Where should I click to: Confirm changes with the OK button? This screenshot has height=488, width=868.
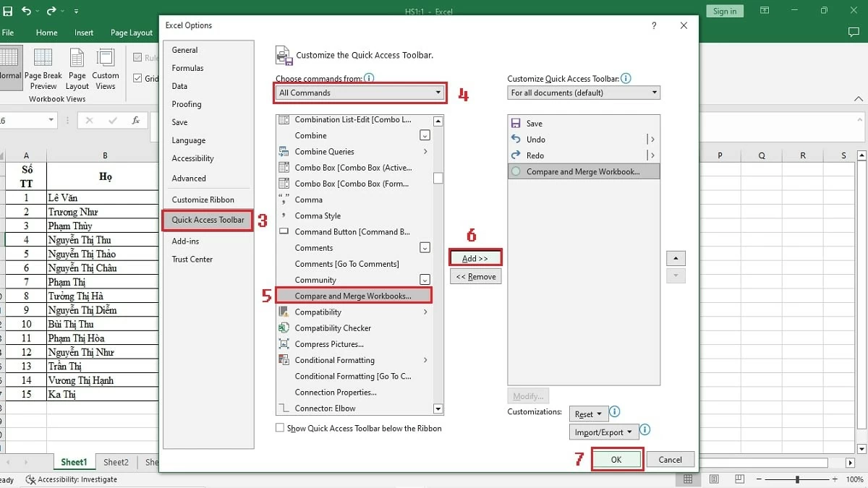(616, 459)
